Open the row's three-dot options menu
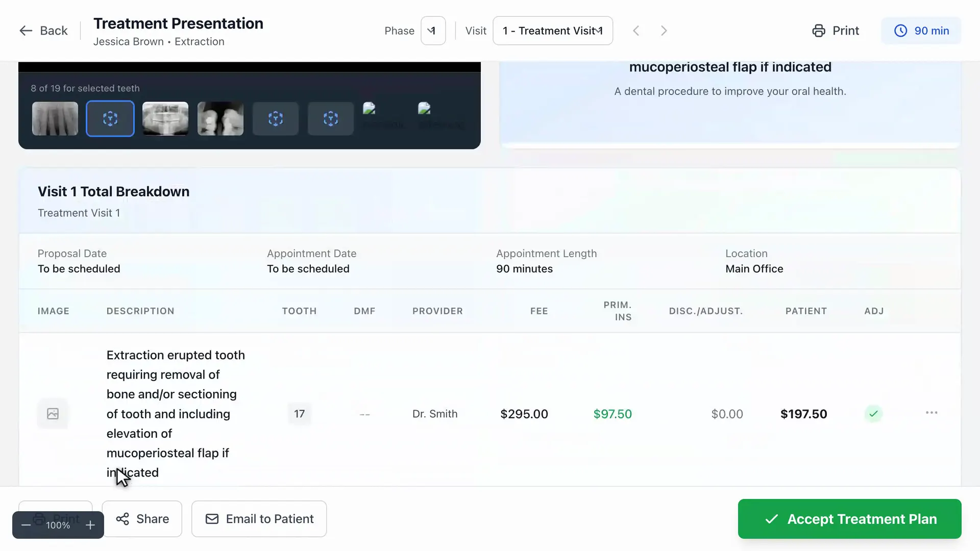Screen dimensions: 980x551 [x=932, y=413]
